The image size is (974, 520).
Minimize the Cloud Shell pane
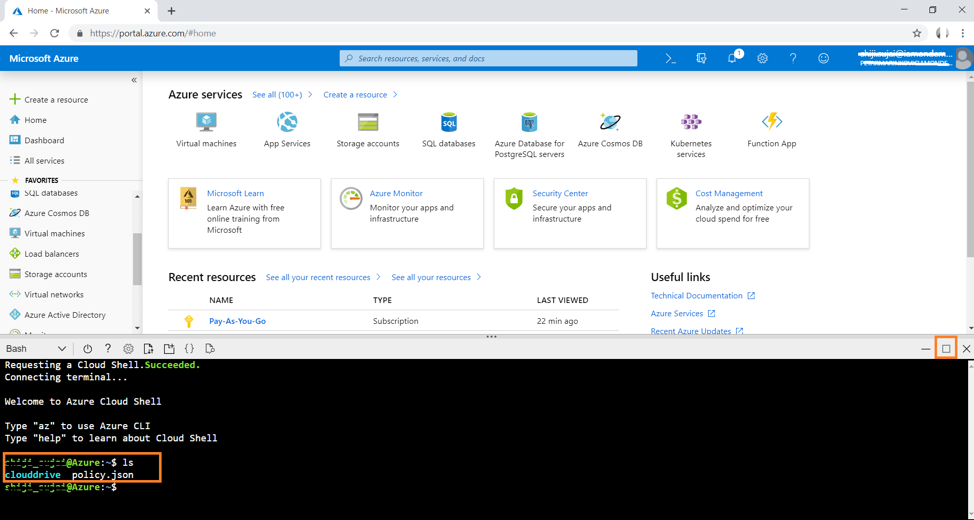(926, 349)
